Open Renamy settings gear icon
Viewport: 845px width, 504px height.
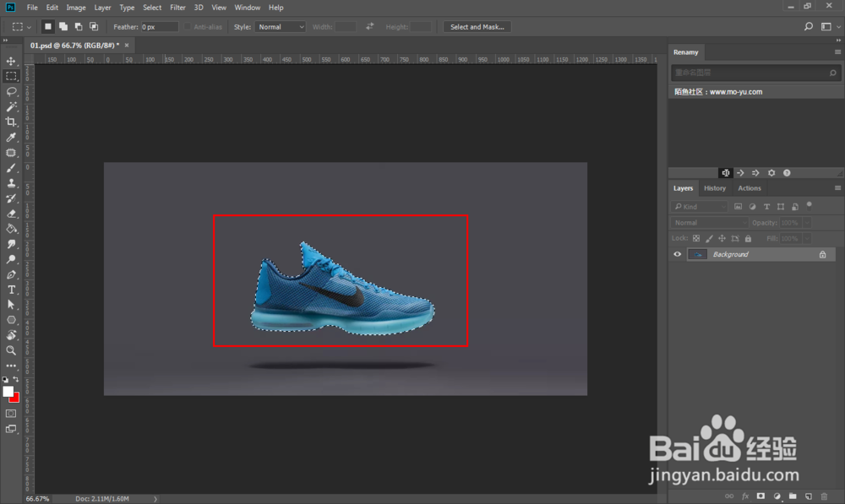771,173
